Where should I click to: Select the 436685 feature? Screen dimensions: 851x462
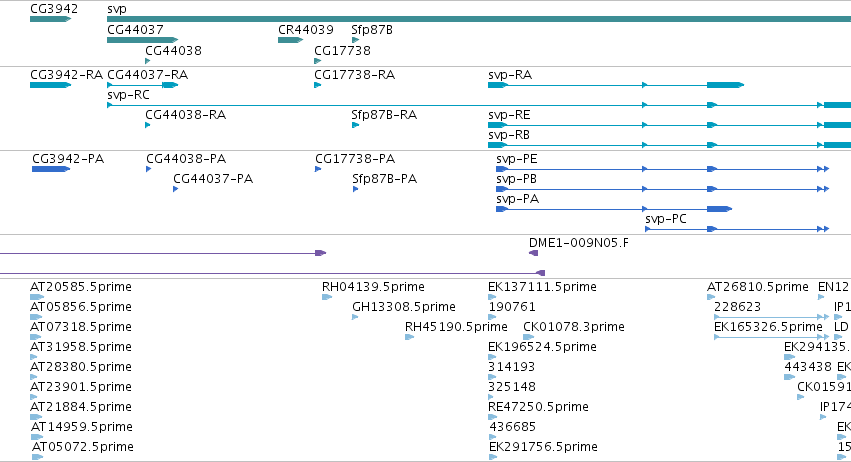tap(493, 437)
